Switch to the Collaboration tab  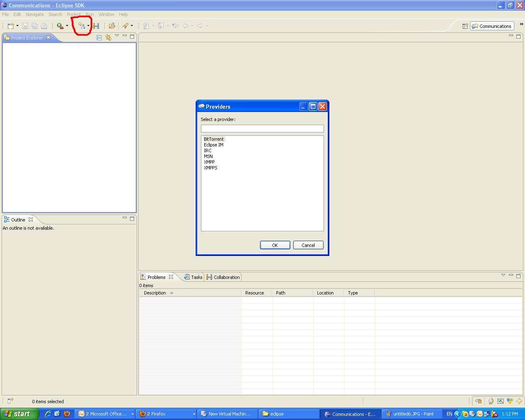[x=223, y=277]
